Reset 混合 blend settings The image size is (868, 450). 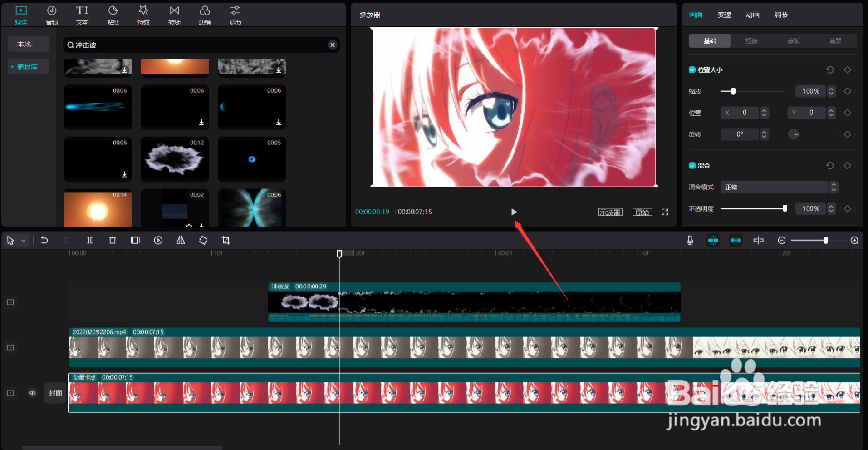click(830, 165)
